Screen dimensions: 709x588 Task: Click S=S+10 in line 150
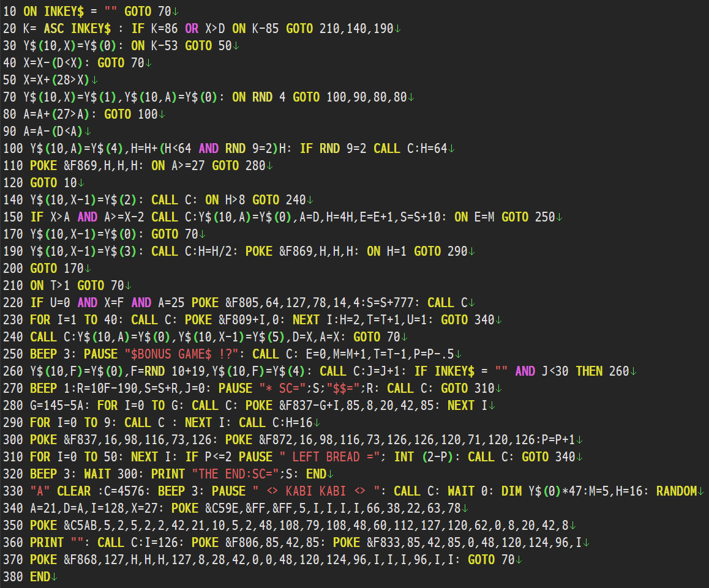tap(421, 217)
